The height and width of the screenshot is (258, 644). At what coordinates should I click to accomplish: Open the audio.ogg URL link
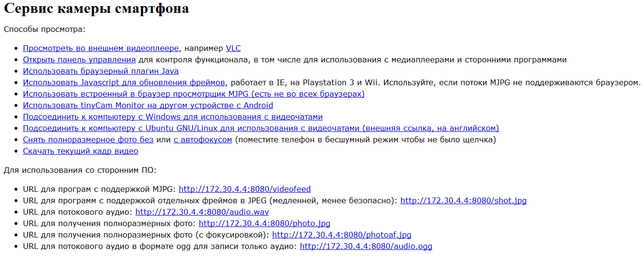point(366,246)
